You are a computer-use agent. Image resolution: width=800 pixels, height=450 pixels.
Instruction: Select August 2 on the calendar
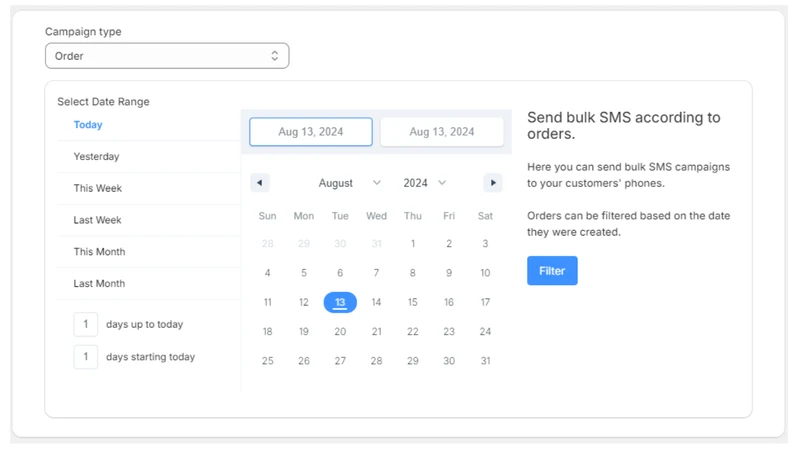click(x=449, y=244)
